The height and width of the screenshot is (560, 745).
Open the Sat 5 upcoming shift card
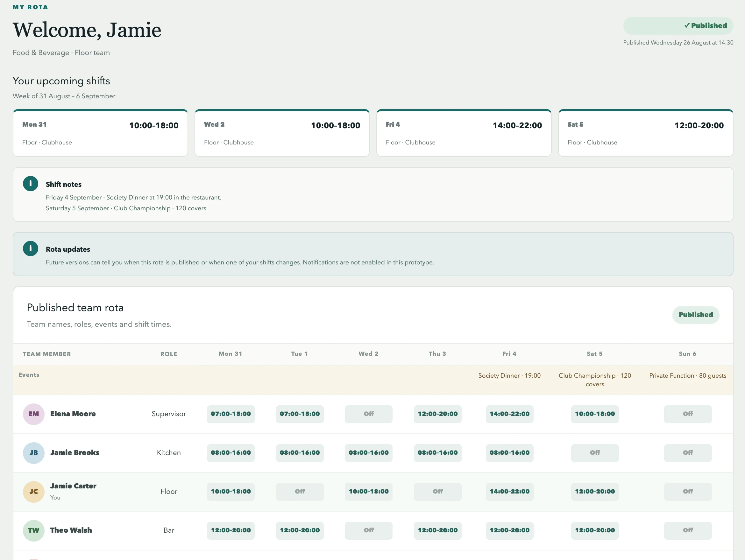646,133
